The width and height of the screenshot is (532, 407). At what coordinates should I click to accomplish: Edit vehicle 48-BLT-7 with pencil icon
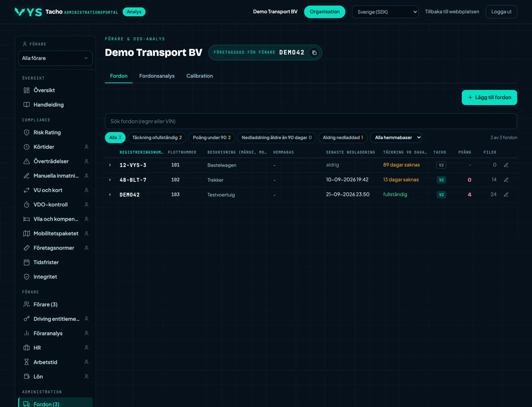point(506,180)
